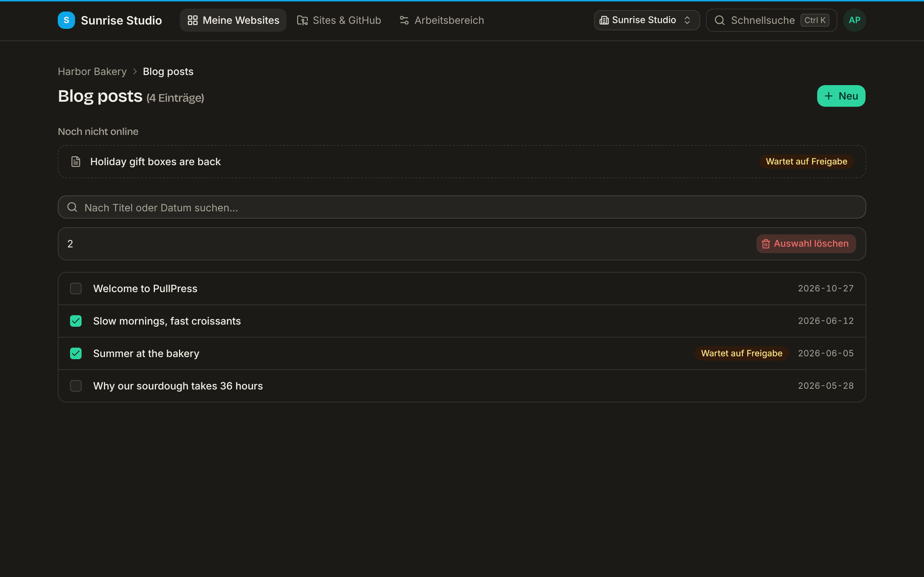Screen dimensions: 924x577
Task: Open the AP user avatar
Action: pyautogui.click(x=854, y=20)
